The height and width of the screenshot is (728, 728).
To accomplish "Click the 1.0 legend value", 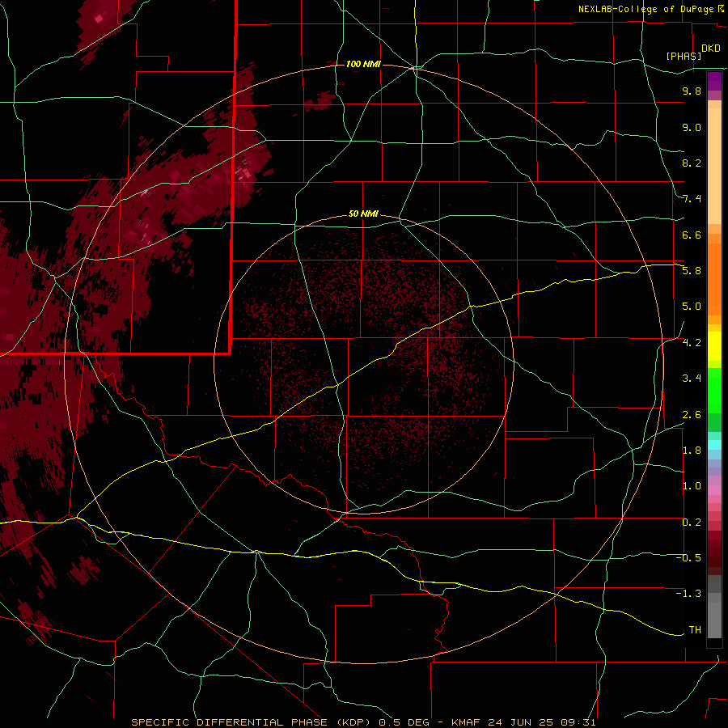I will pos(692,486).
